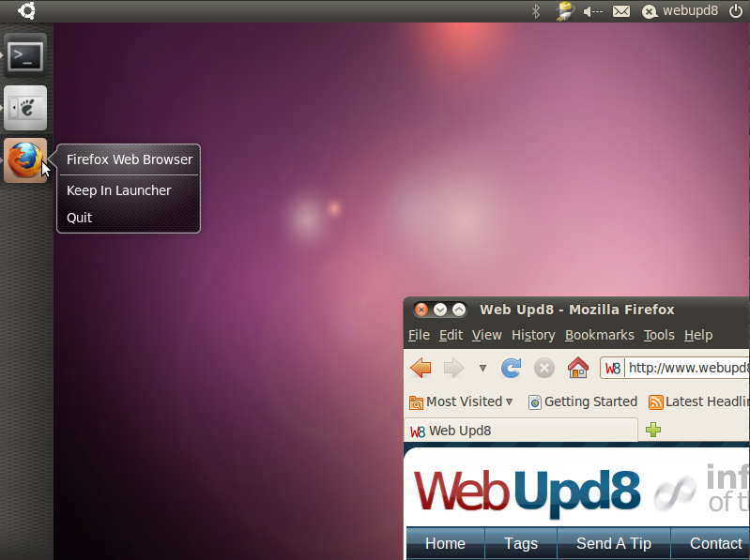Click the Forward arrow in Firefox
The width and height of the screenshot is (750, 560).
pyautogui.click(x=454, y=368)
